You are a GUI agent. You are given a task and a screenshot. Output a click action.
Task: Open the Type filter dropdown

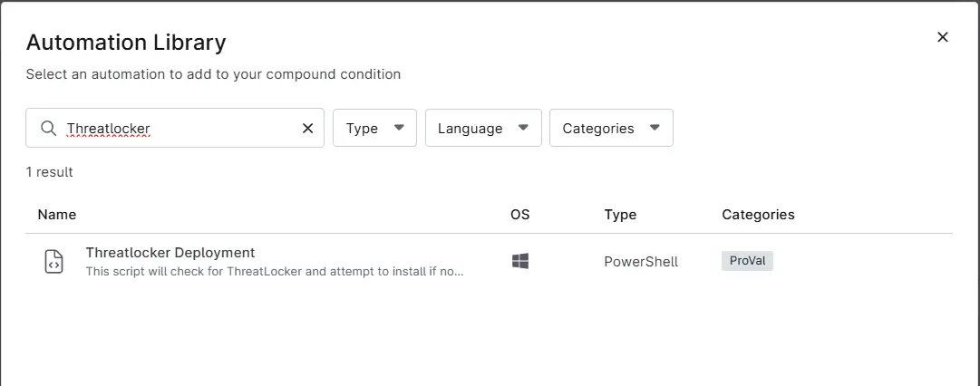(374, 128)
